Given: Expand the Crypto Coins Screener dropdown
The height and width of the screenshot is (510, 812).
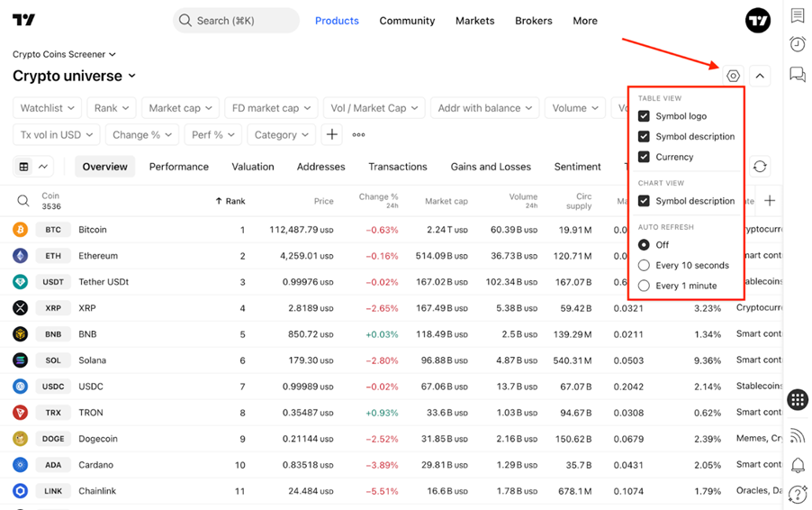Looking at the screenshot, I should [x=64, y=54].
